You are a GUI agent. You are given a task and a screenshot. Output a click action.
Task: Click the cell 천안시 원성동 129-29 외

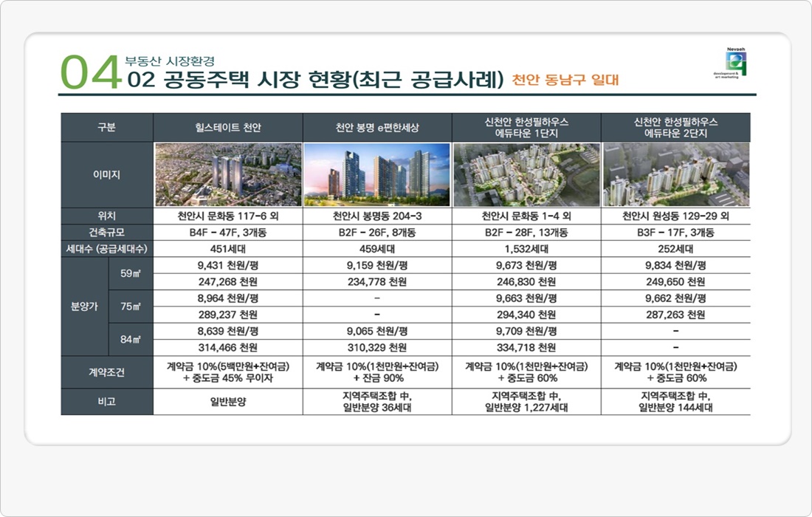click(x=675, y=216)
